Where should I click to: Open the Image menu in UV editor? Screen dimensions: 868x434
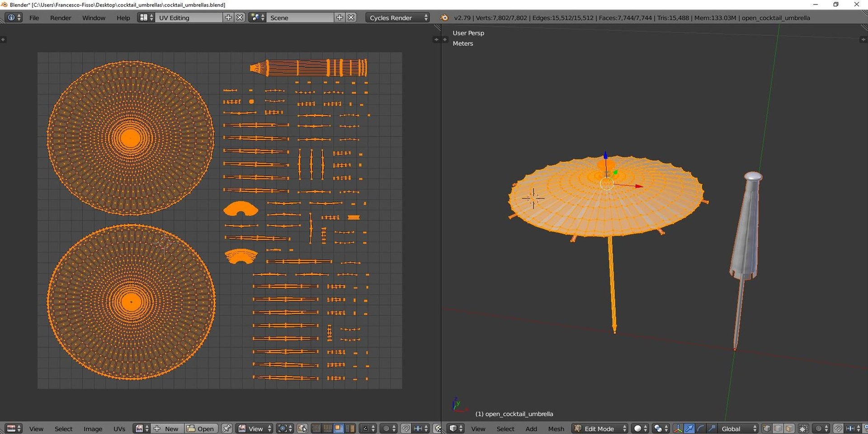93,429
